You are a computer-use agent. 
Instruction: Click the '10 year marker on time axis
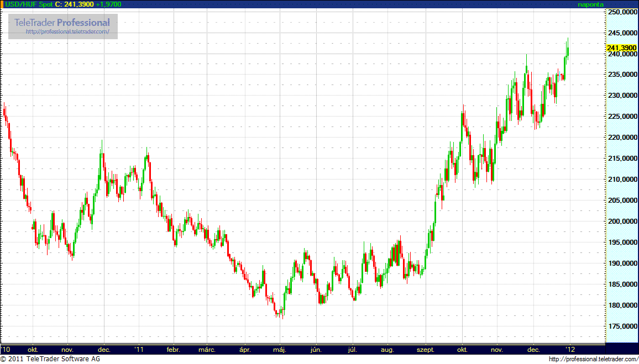[x=6, y=350]
